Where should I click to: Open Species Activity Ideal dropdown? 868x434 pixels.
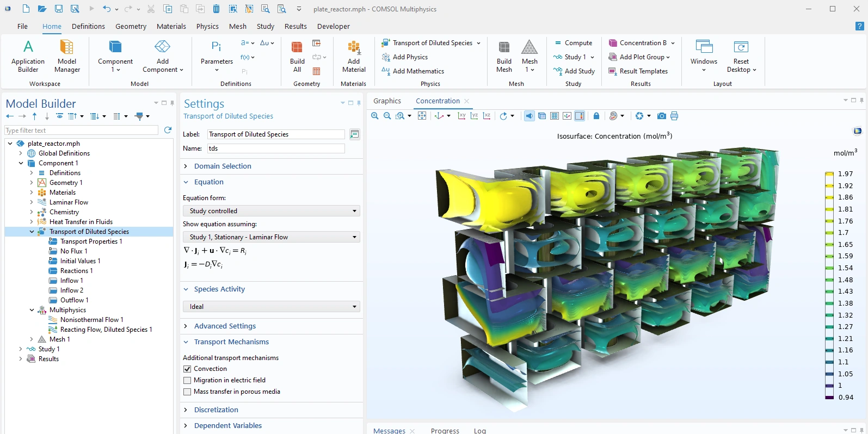pos(271,307)
